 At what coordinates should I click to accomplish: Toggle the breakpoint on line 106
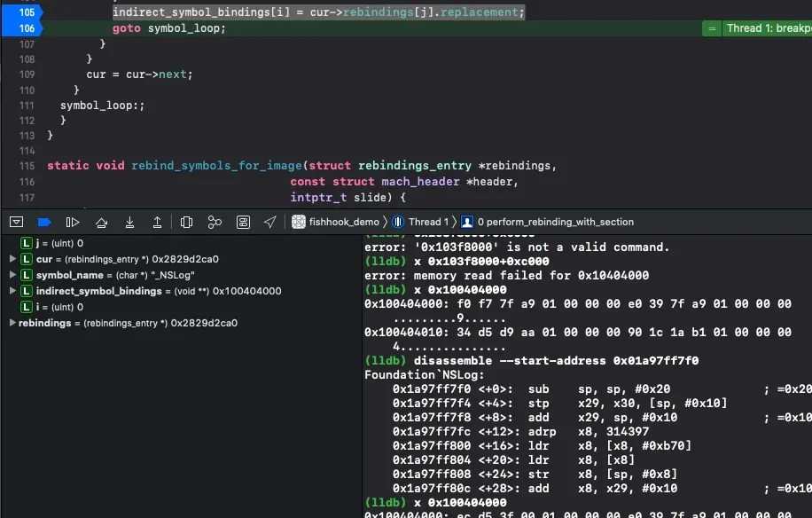coord(22,28)
